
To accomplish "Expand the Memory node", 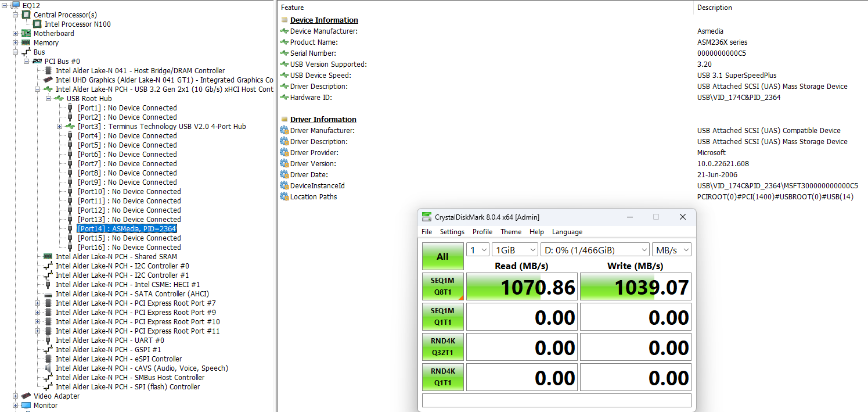I will point(16,42).
